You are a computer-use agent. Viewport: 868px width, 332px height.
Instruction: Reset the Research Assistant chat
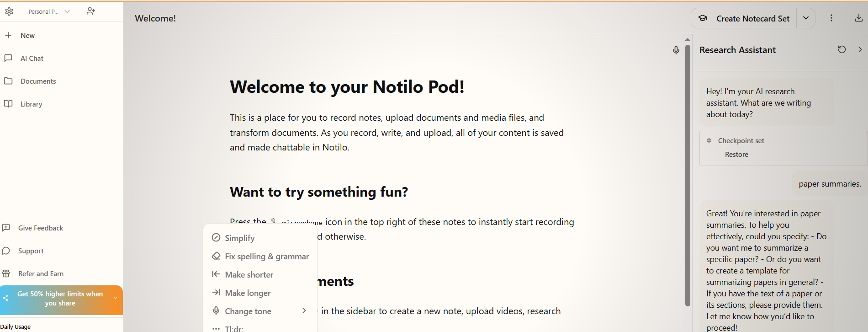[x=842, y=49]
